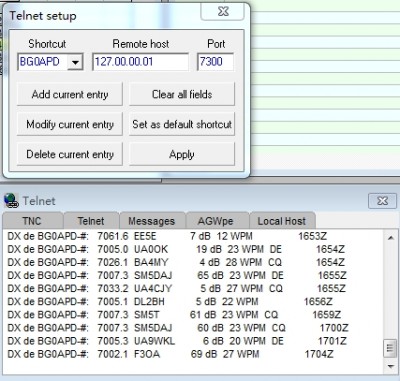Select the SM5DAJ spot at 1655Z
The image size is (400, 381).
[177, 275]
